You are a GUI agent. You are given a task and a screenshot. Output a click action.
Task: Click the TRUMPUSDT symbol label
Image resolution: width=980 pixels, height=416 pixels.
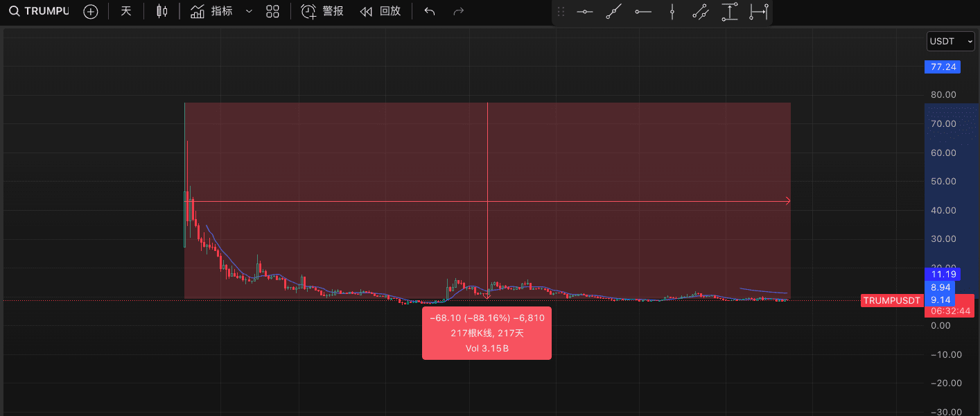point(892,300)
